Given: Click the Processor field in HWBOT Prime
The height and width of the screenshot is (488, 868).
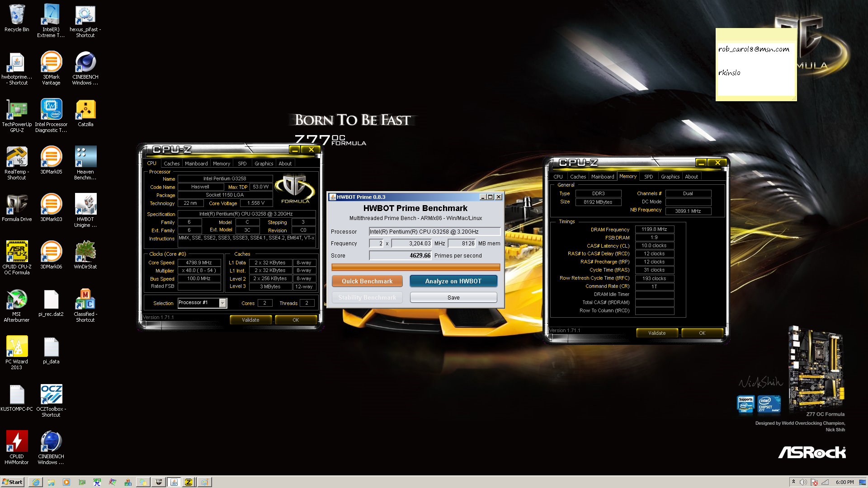Looking at the screenshot, I should point(435,231).
